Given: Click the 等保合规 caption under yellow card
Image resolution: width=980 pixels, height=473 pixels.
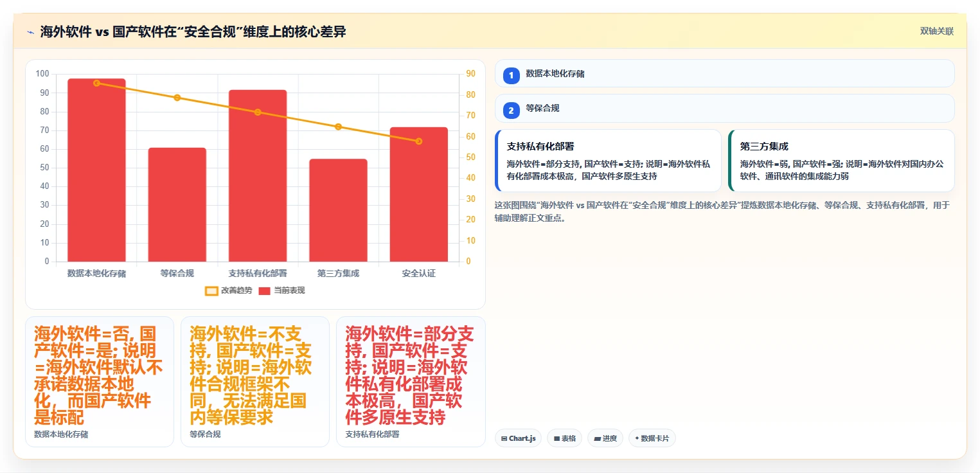Looking at the screenshot, I should coord(205,434).
